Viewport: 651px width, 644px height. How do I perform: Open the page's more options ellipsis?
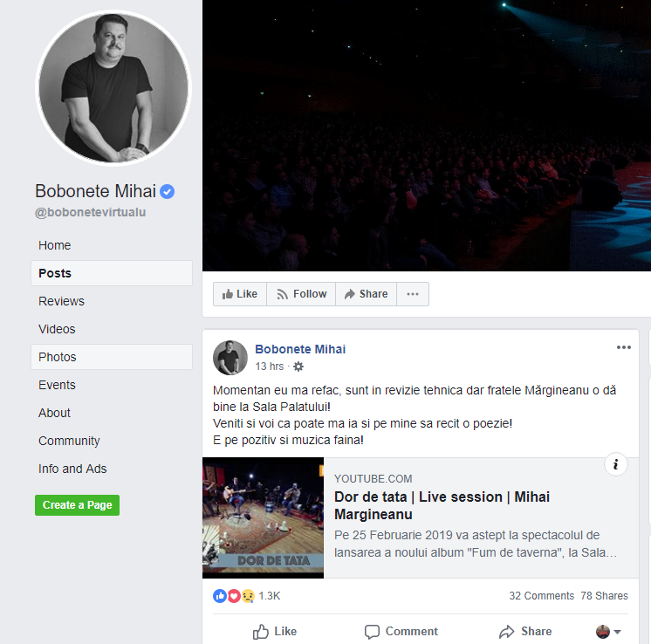(x=413, y=294)
